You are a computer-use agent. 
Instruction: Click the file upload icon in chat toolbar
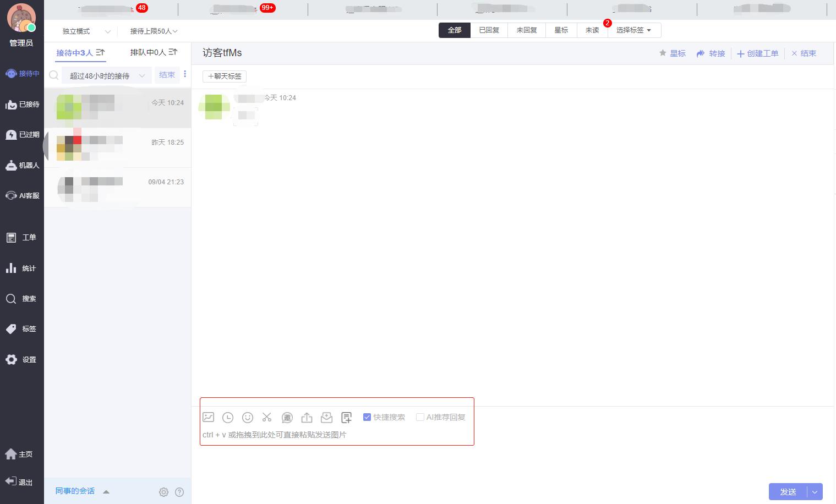(307, 417)
